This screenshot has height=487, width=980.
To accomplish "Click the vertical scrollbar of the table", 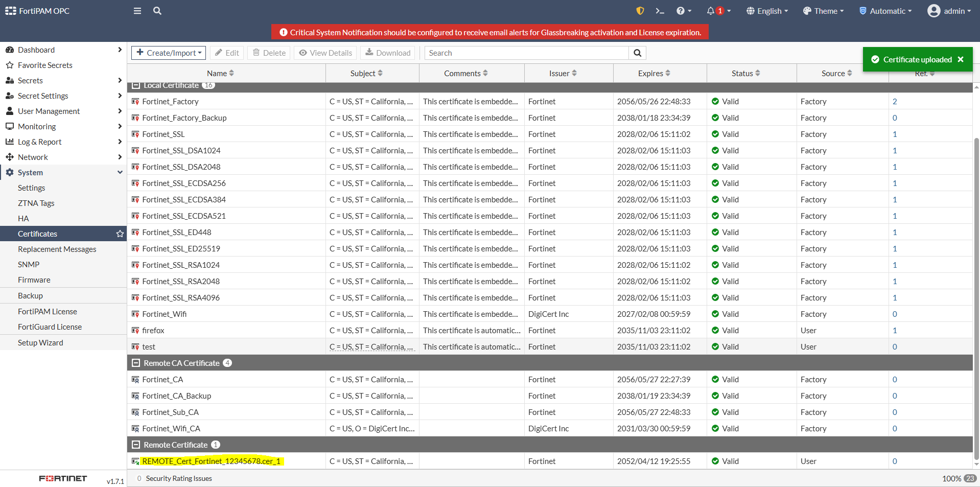I will 976,299.
